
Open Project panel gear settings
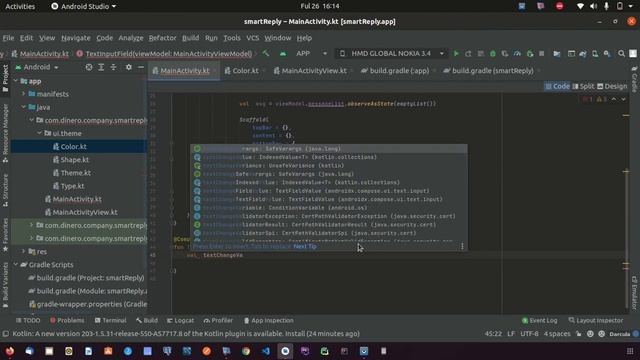click(129, 67)
